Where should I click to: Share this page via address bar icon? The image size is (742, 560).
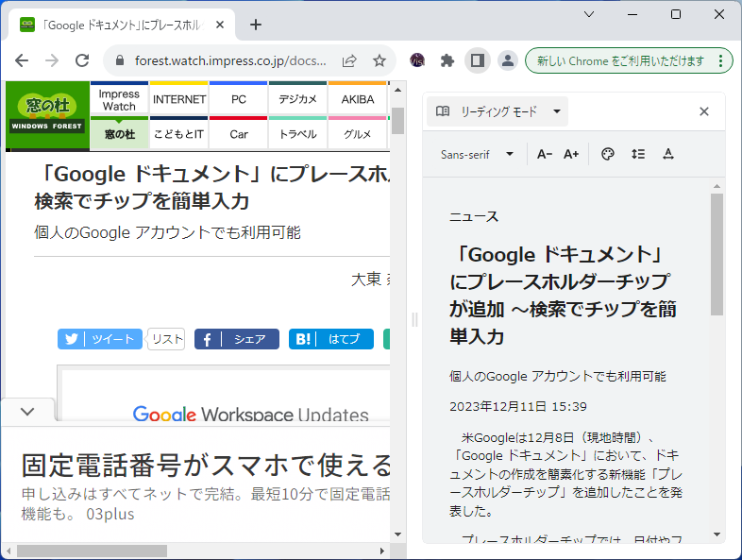pyautogui.click(x=349, y=60)
